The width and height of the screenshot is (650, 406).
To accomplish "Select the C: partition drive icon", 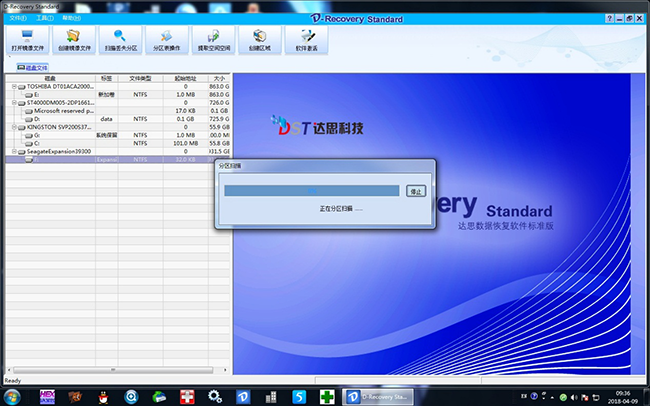I will pos(29,143).
